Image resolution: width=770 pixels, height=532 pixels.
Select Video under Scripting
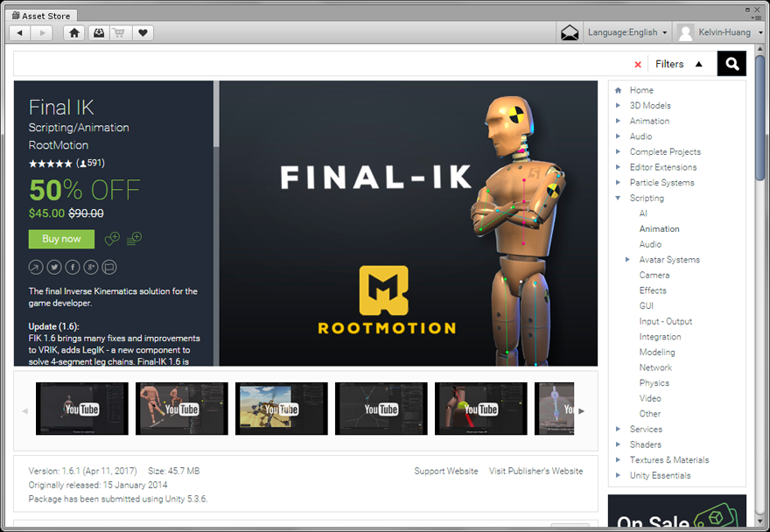[650, 398]
